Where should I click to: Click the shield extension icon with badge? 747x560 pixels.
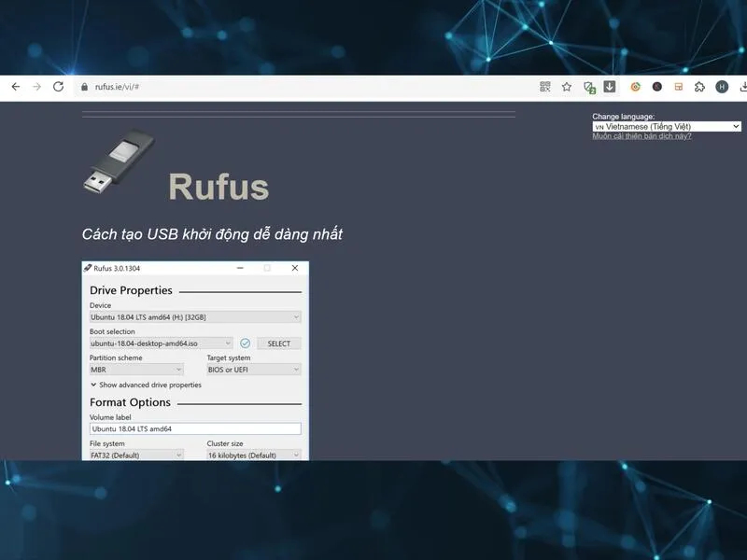[589, 87]
